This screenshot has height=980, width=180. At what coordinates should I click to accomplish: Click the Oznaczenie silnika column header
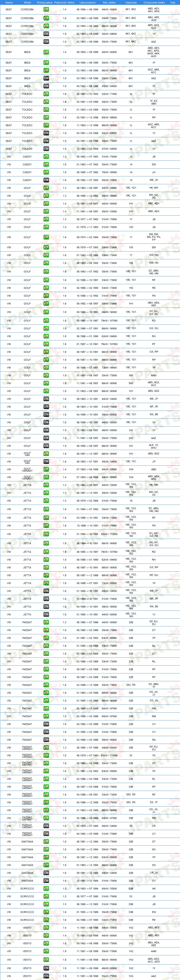tap(154, 2)
